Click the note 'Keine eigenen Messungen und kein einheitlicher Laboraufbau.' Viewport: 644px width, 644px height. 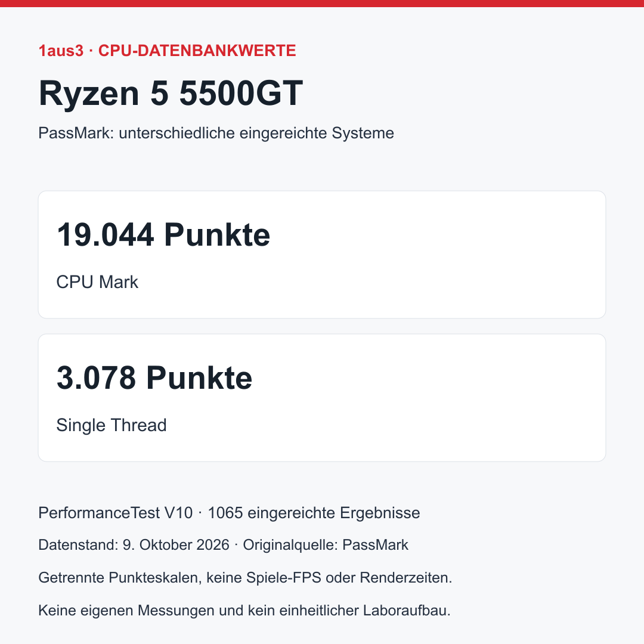pyautogui.click(x=244, y=611)
